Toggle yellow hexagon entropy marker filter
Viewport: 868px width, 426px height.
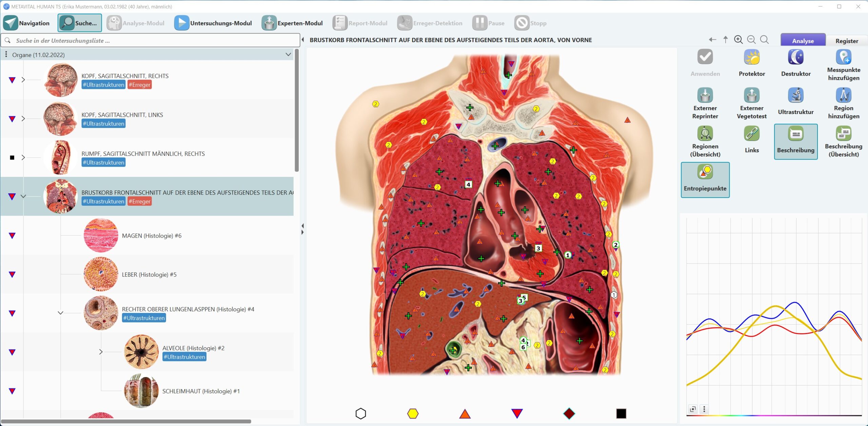click(x=413, y=413)
